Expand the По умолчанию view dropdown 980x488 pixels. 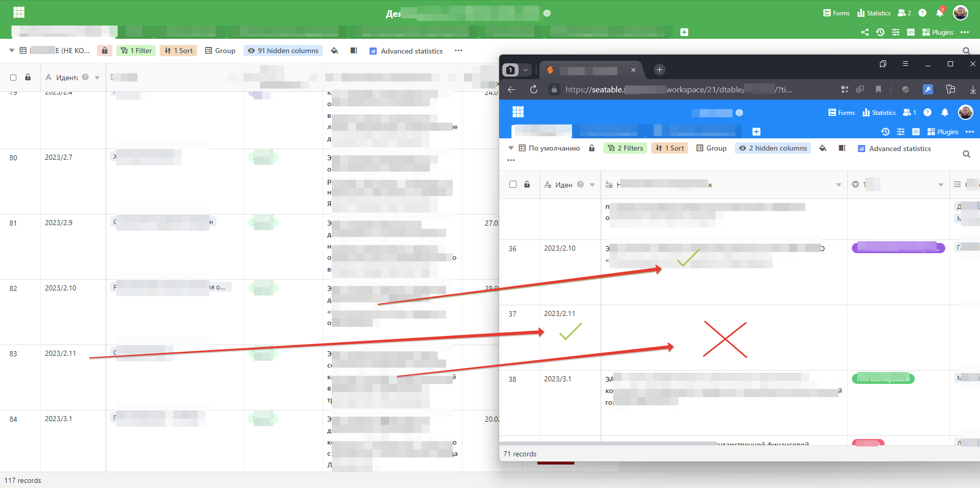coord(511,148)
